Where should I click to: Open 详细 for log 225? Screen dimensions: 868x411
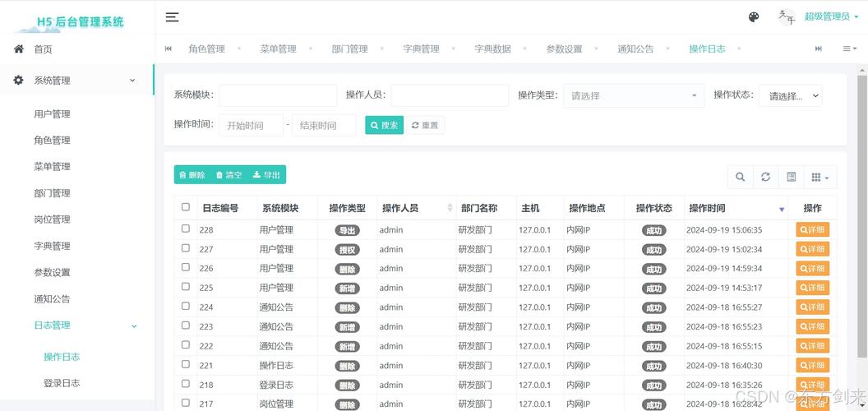(x=813, y=288)
